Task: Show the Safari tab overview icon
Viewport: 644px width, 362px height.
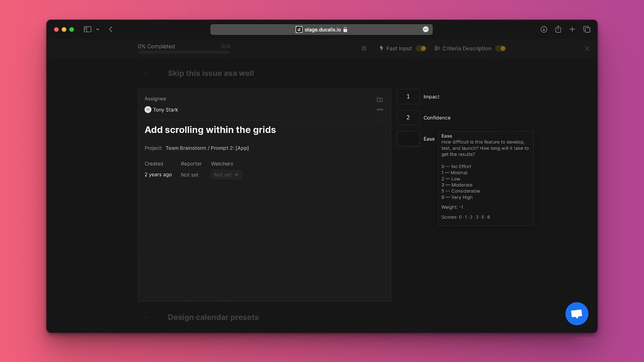Action: [587, 29]
